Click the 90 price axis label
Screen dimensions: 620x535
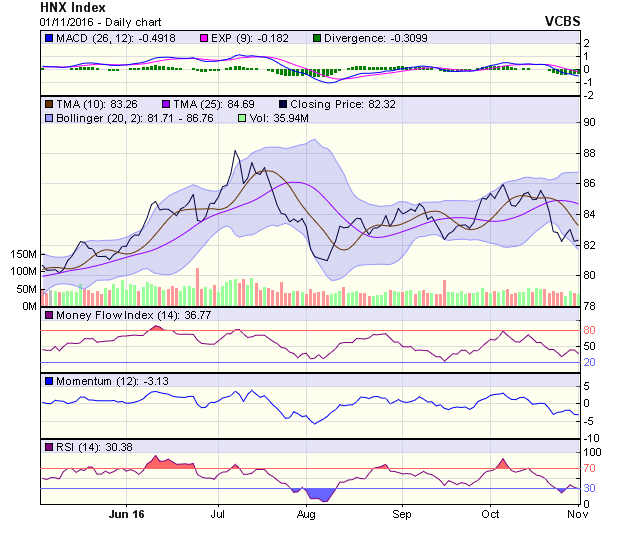coord(589,122)
